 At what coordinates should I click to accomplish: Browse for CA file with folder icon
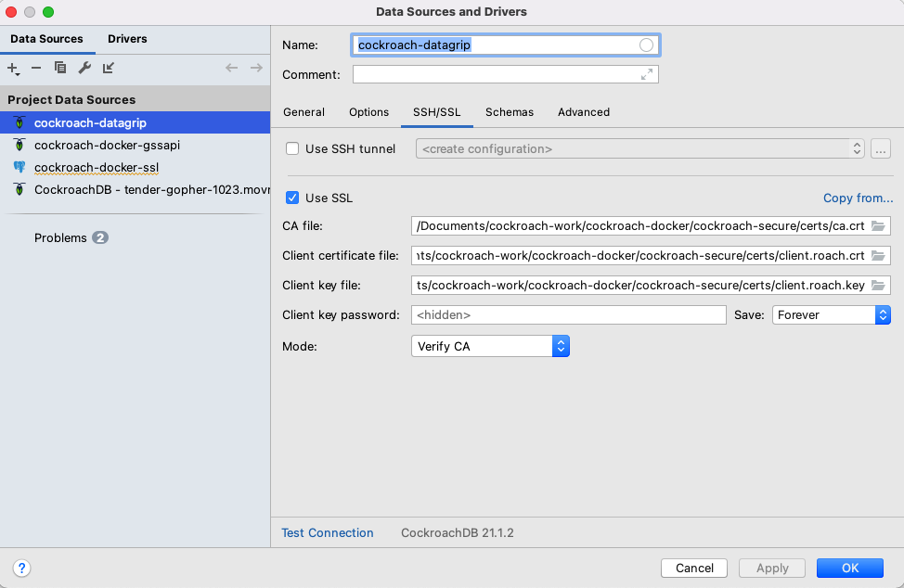pos(878,225)
